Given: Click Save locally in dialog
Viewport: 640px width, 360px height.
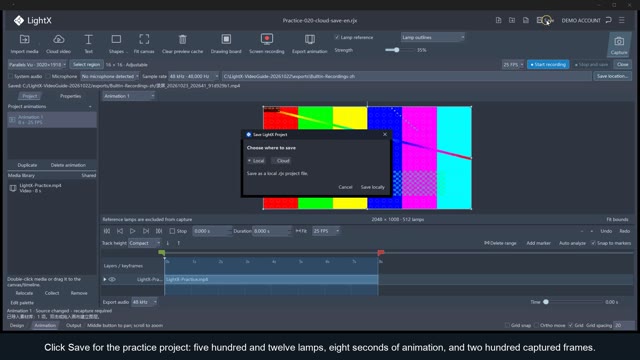Looking at the screenshot, I should tap(373, 187).
